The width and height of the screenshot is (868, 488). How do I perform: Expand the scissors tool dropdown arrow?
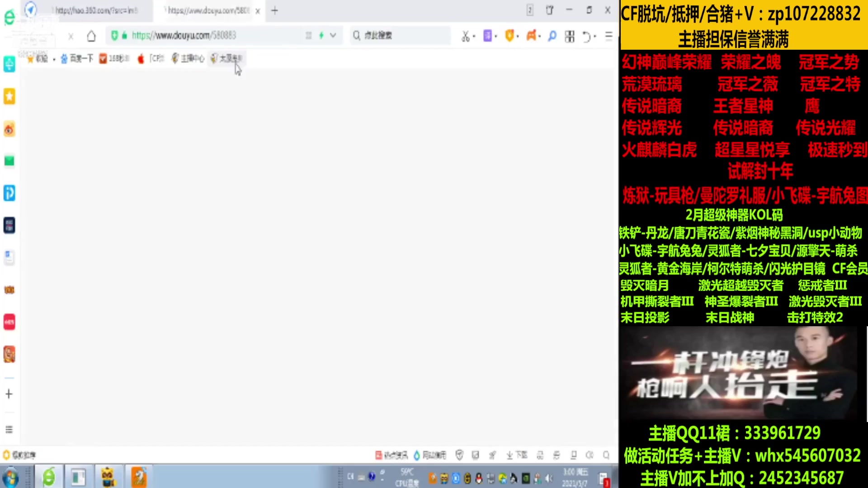point(474,36)
